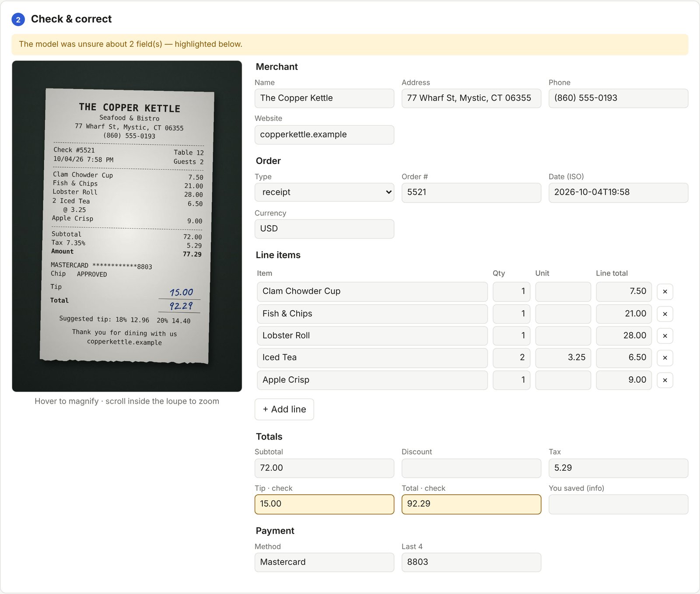Edit the Last 4 card digits field
700x594 pixels.
click(x=471, y=563)
